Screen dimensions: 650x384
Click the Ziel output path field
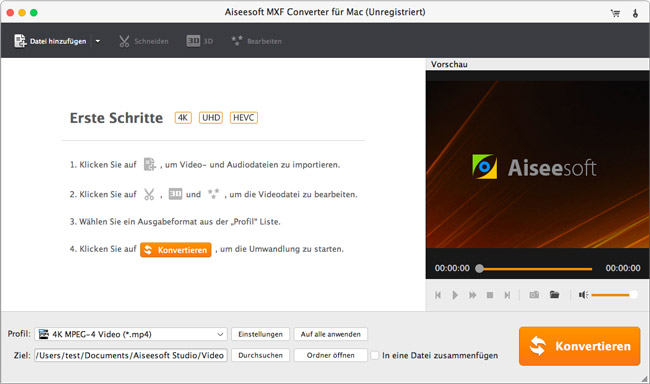coord(131,355)
